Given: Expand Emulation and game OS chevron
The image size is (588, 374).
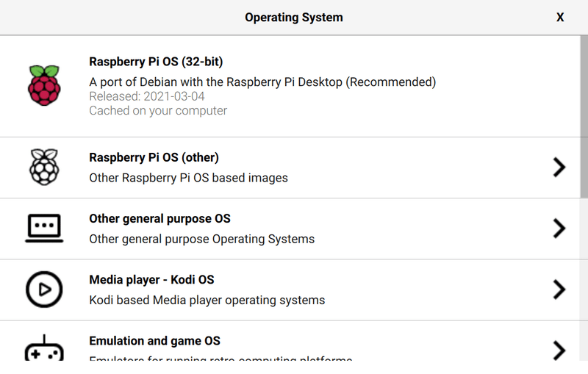Looking at the screenshot, I should (559, 349).
